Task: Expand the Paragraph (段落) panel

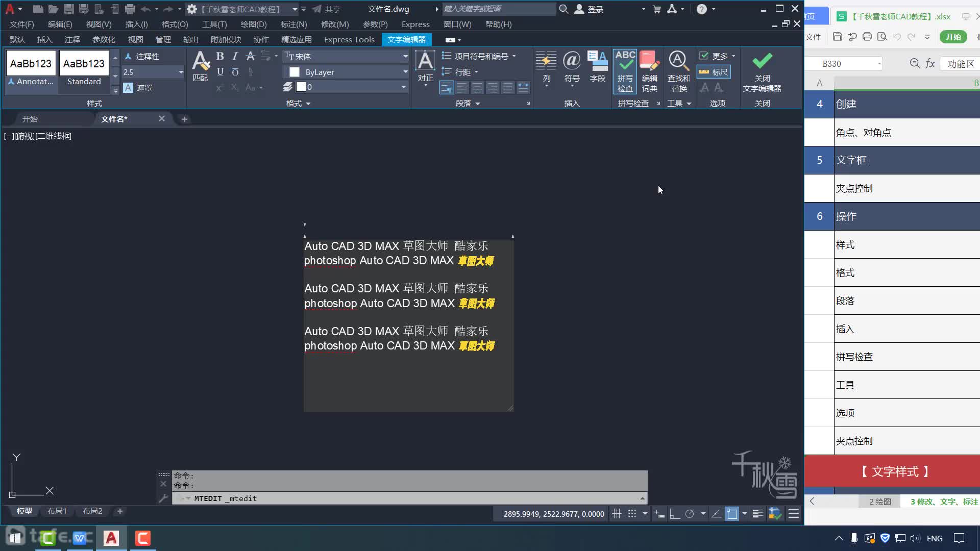Action: pos(468,104)
